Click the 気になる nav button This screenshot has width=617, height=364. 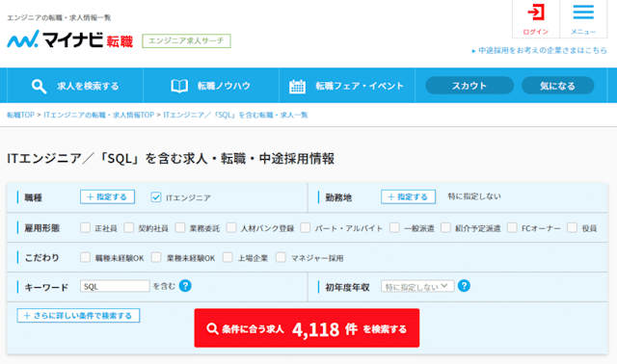pos(557,86)
